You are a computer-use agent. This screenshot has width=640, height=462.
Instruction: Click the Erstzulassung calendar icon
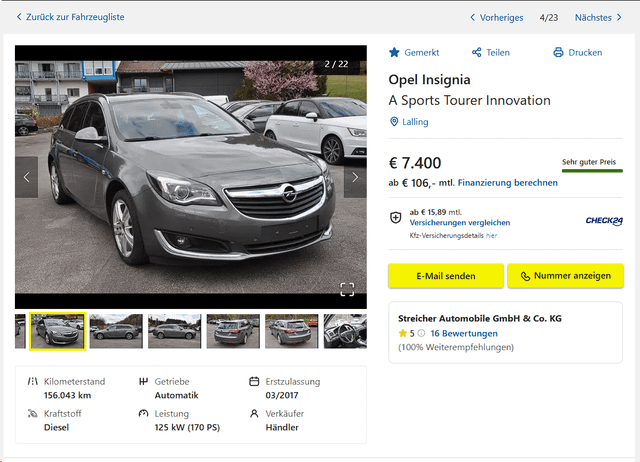[x=254, y=381]
